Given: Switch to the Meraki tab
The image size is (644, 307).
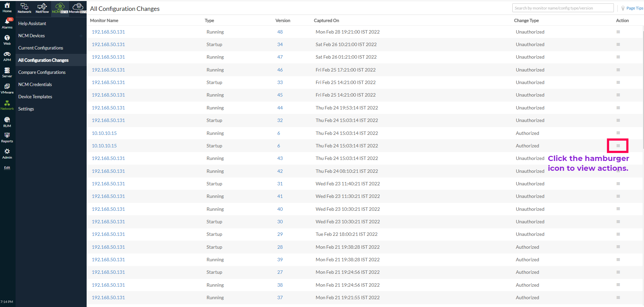Looking at the screenshot, I should tap(77, 8).
